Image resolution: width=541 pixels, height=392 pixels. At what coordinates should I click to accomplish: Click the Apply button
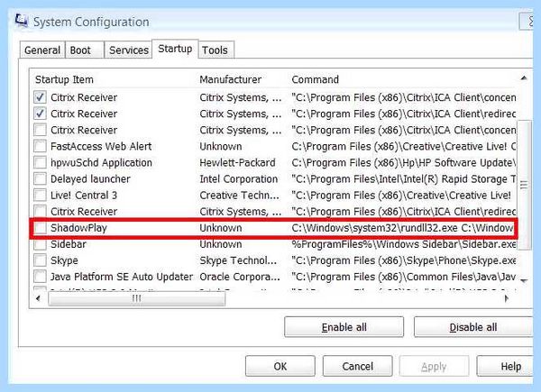(x=434, y=366)
